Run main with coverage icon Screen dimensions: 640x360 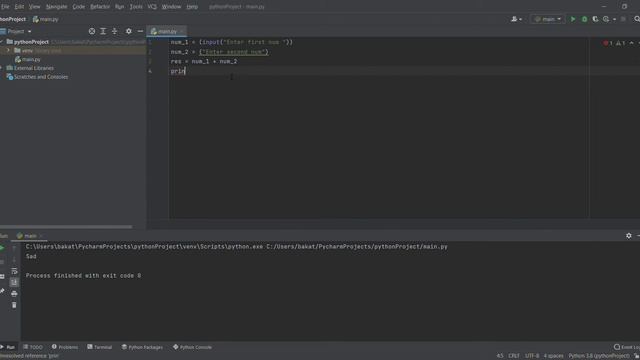point(595,19)
